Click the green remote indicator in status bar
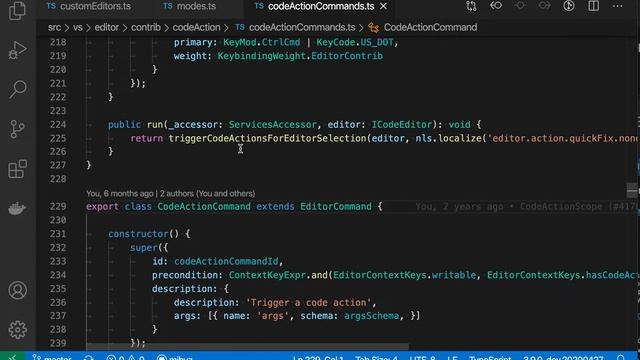 (x=12, y=357)
